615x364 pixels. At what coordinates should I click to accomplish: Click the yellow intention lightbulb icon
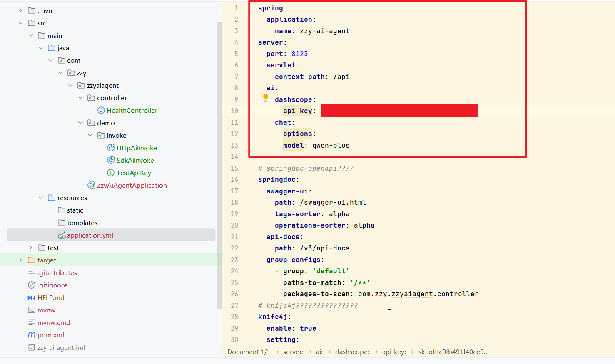click(266, 98)
